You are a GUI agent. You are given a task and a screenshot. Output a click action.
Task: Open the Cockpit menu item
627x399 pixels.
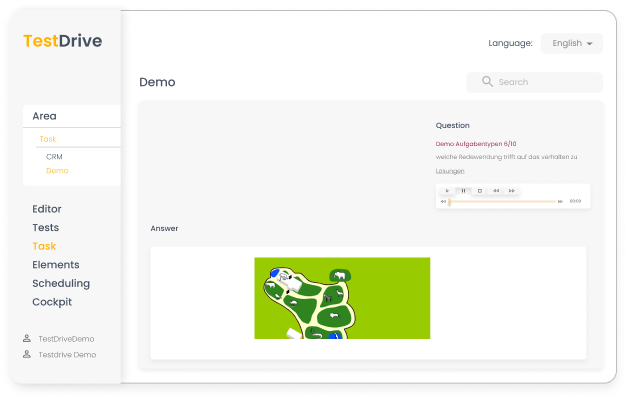52,302
